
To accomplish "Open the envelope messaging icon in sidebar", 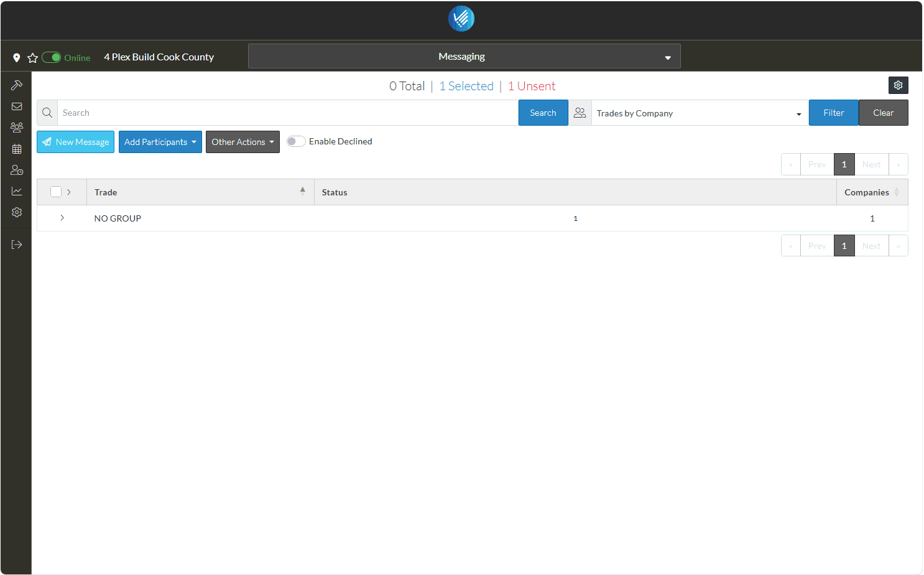I will point(17,106).
